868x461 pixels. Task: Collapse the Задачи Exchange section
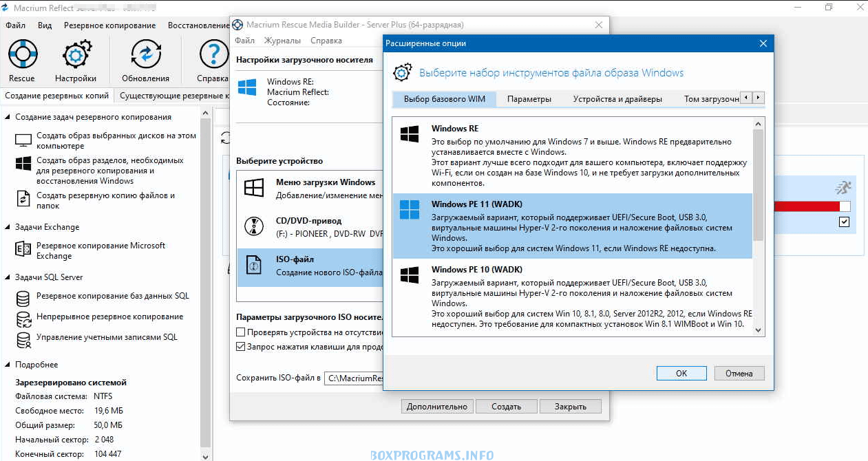(8, 227)
